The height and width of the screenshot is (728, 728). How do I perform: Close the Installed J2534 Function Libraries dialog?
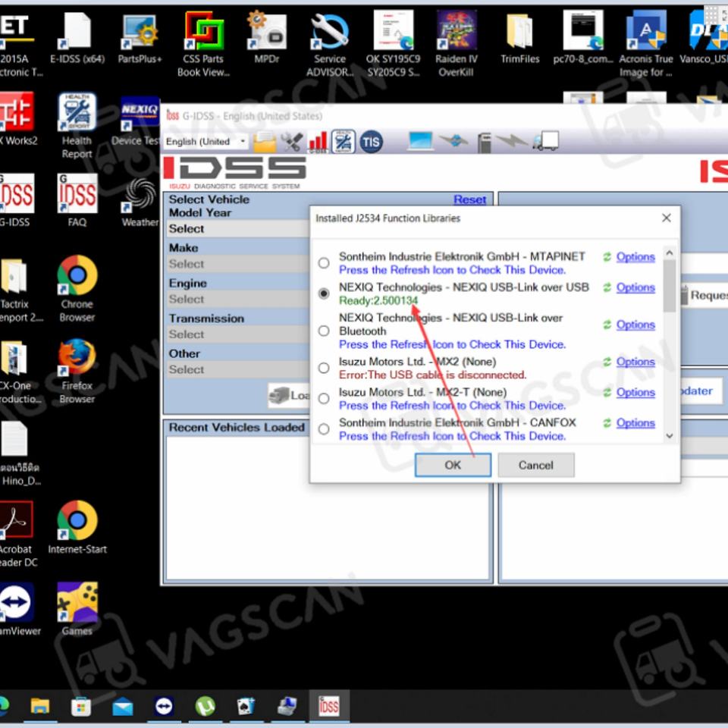pyautogui.click(x=667, y=218)
